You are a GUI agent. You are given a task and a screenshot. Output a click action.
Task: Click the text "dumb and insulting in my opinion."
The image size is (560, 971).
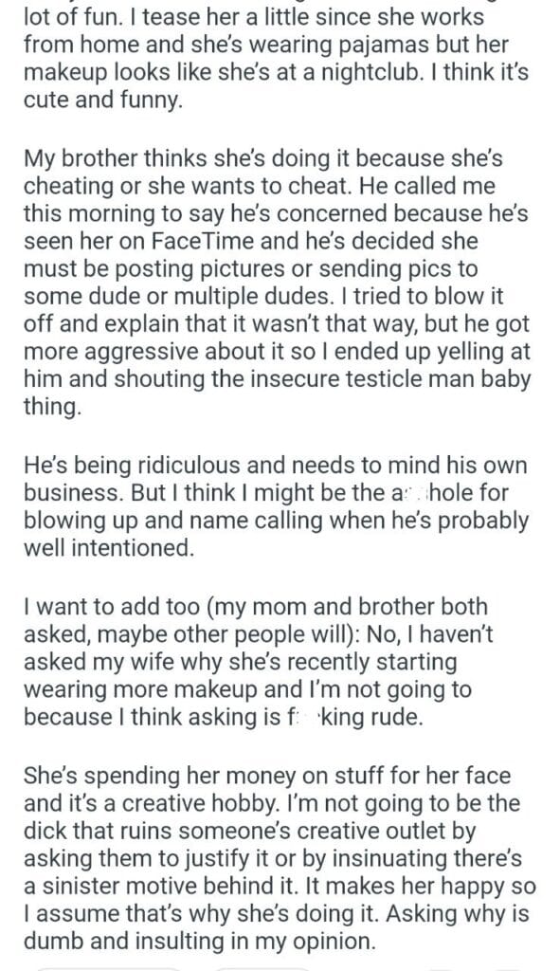coord(200,942)
